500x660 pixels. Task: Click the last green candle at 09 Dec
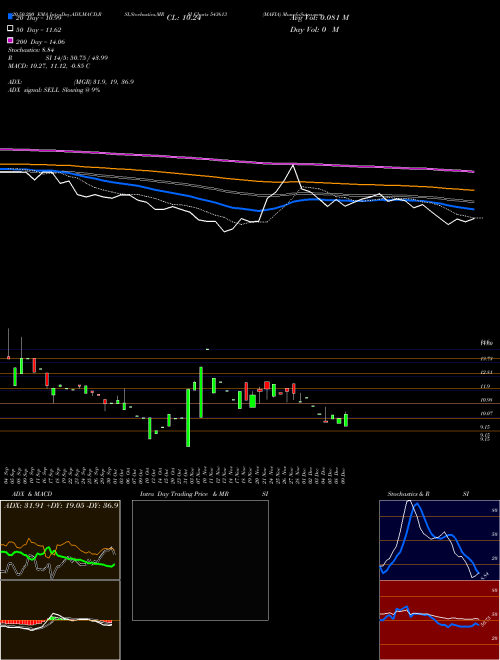pyautogui.click(x=346, y=420)
